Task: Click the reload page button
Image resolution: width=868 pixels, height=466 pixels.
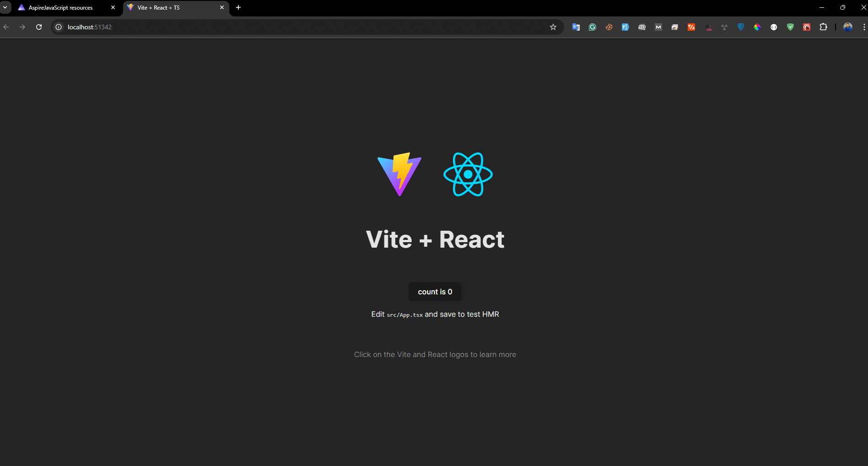Action: [39, 27]
